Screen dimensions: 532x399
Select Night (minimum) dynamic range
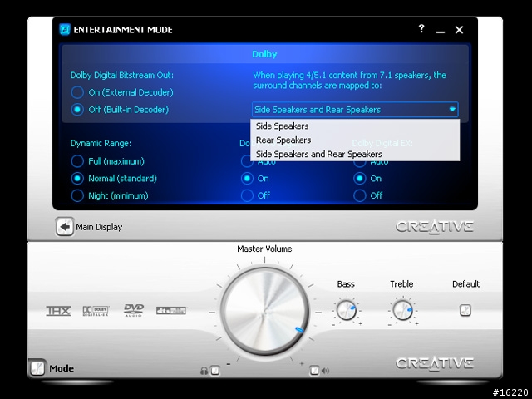[x=77, y=196]
